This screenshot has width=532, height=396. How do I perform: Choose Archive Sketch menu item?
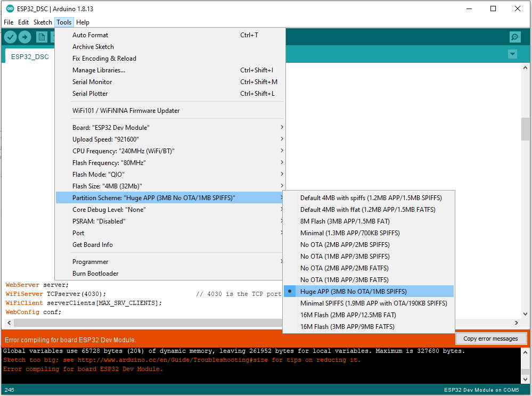point(170,47)
